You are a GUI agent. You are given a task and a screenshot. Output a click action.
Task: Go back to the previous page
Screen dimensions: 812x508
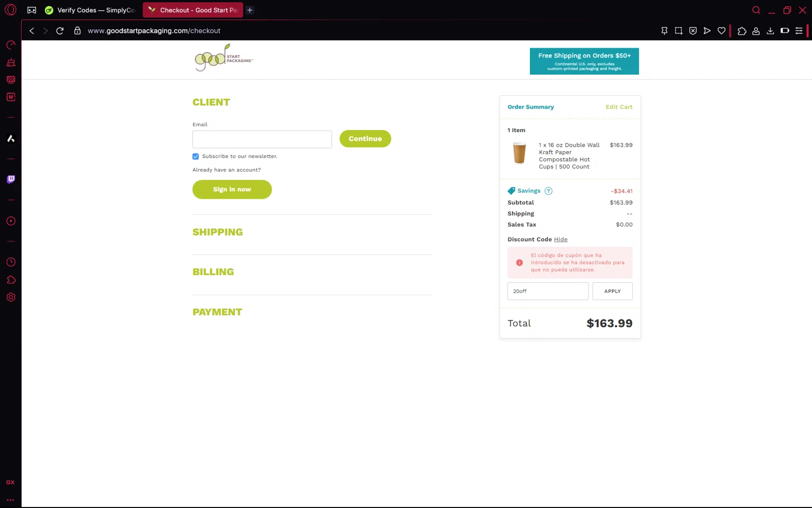click(32, 31)
